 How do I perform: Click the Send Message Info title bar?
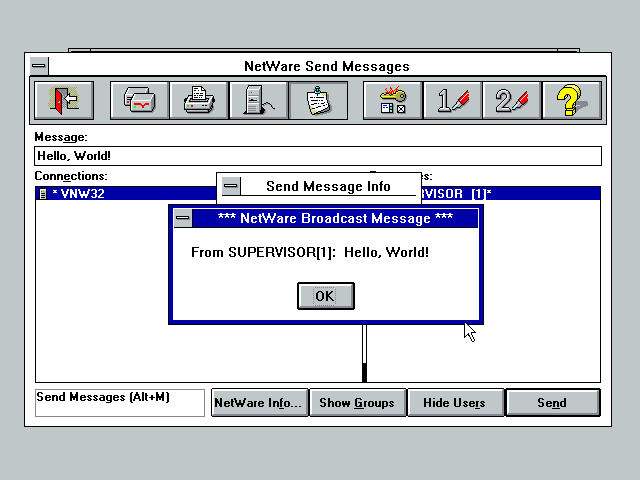tap(329, 187)
